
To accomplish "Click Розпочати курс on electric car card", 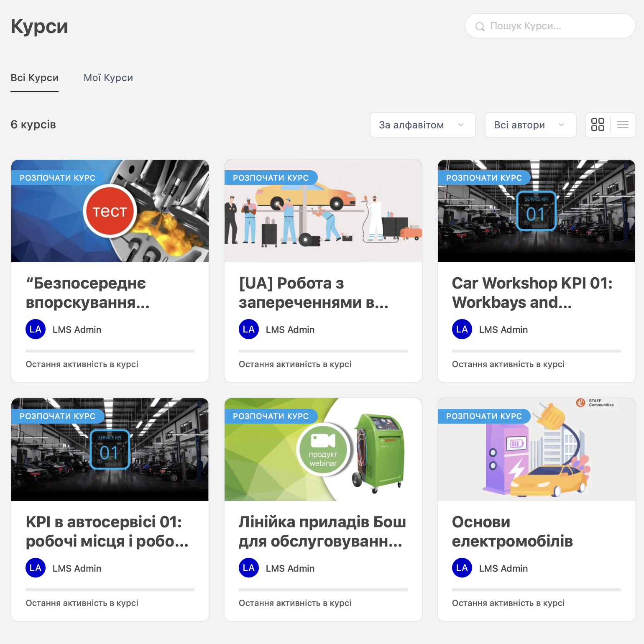I will pos(484,416).
